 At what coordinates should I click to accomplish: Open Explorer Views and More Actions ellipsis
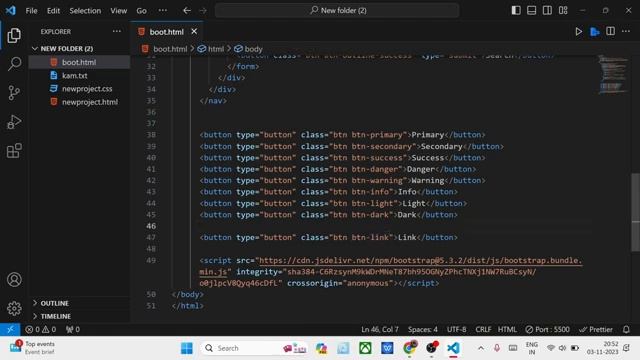[117, 31]
